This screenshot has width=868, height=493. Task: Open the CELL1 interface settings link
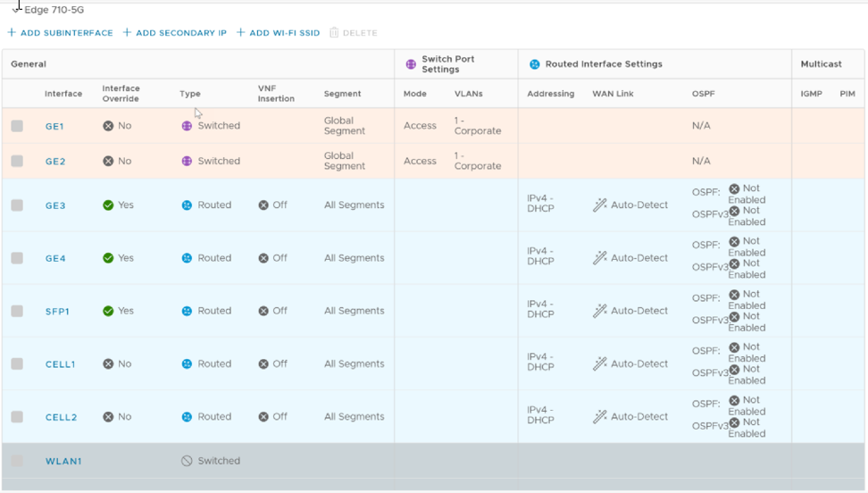tap(60, 364)
